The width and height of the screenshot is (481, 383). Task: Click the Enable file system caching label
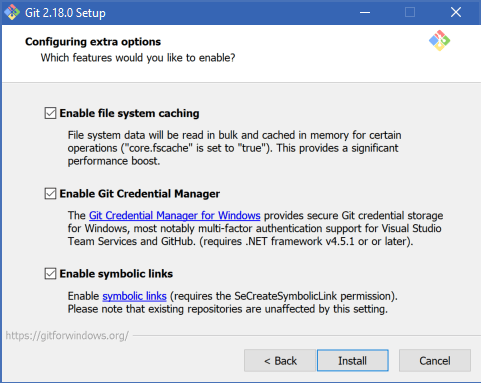coord(129,113)
